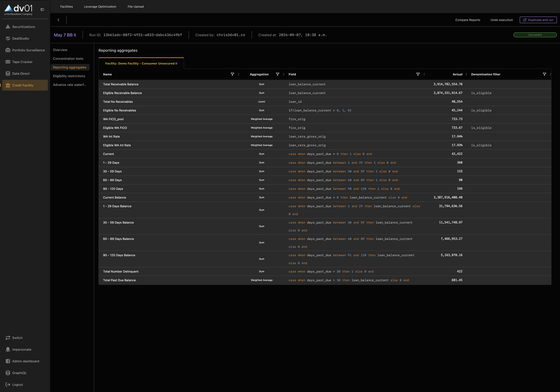Click the Total Number Delinquent row name
The width and height of the screenshot is (560, 392).
pos(121,271)
